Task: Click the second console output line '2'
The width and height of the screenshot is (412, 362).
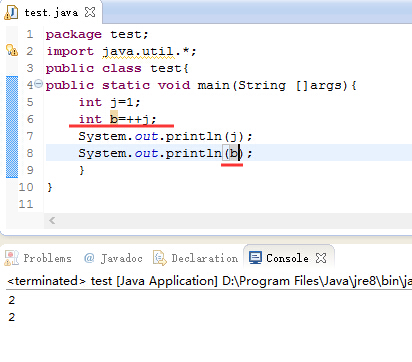Action: 12,317
